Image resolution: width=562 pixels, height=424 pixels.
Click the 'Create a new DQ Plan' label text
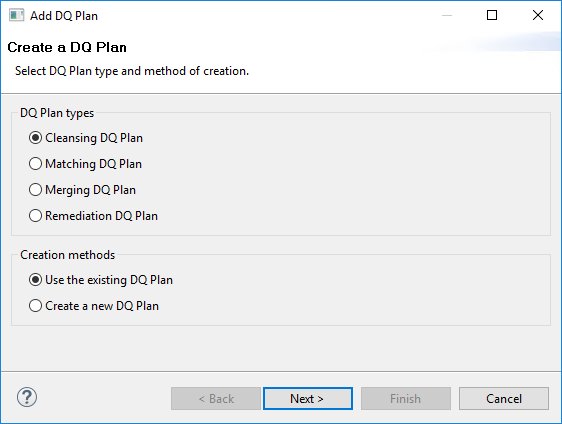click(102, 306)
